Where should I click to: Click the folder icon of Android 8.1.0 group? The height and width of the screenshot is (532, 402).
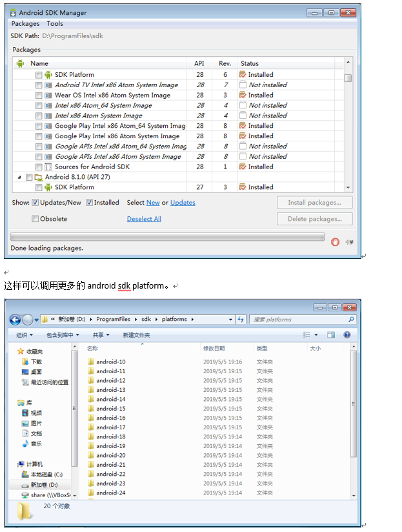tap(39, 177)
